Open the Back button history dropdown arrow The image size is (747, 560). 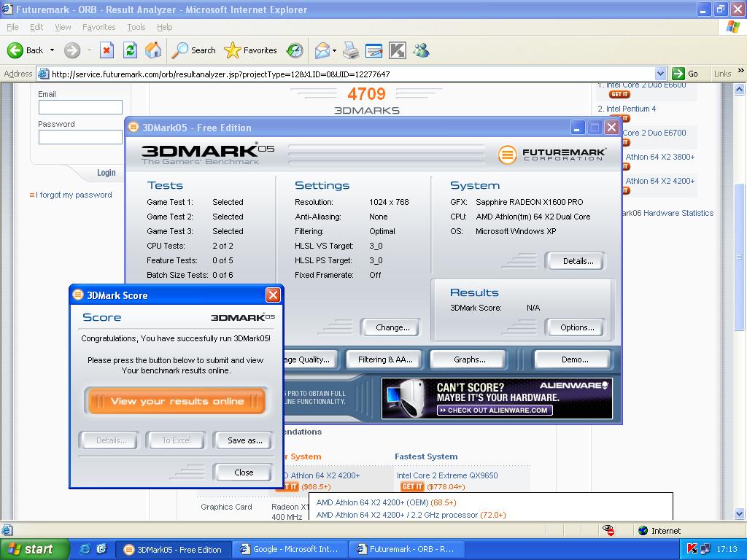coord(52,50)
